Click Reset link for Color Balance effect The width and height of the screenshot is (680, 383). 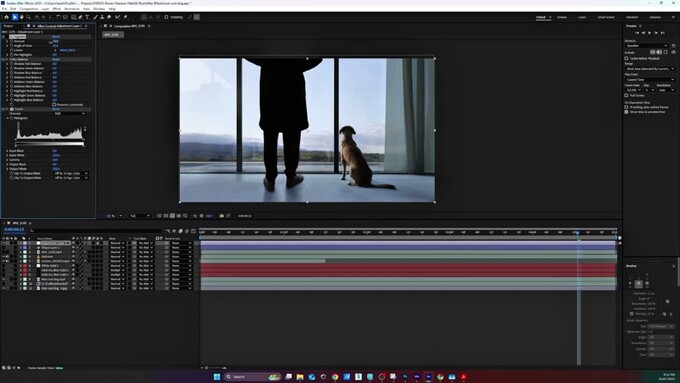click(56, 59)
